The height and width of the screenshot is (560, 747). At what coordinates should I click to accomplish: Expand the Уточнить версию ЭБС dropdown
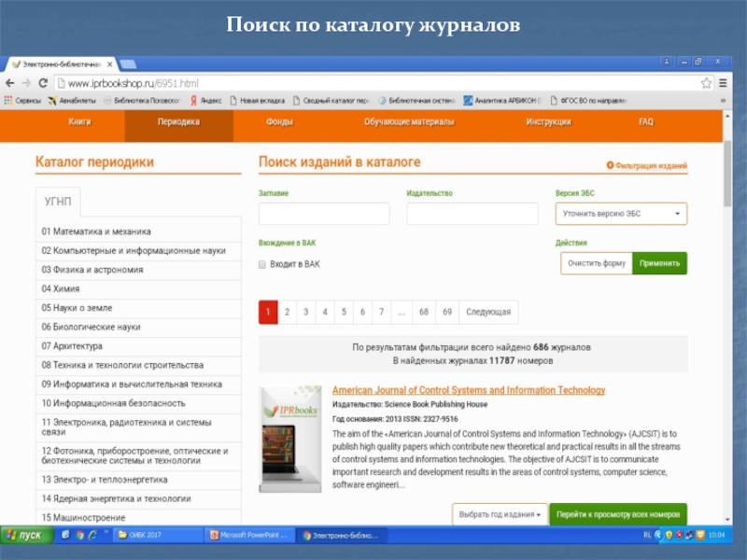coord(621,214)
